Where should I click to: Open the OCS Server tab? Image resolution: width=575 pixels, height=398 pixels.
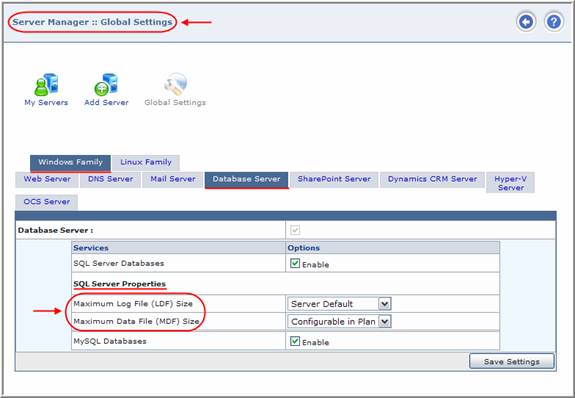coord(47,202)
